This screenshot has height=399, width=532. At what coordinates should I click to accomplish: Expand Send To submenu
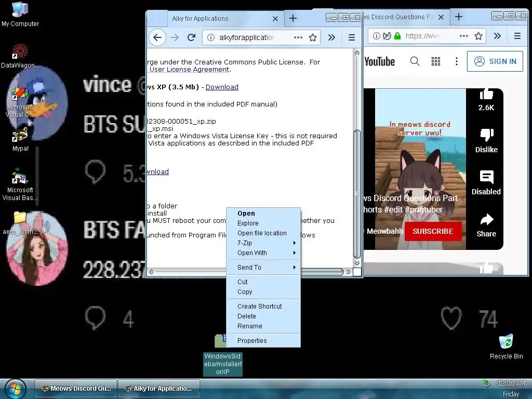coord(263,268)
